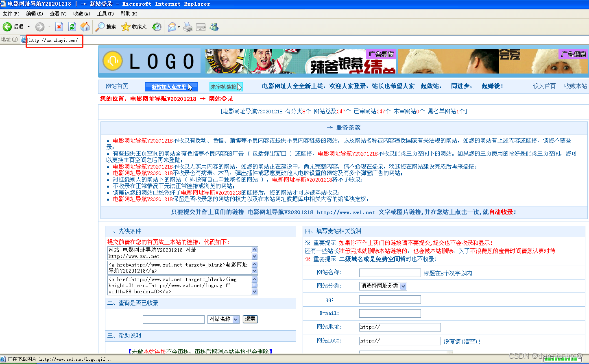The image size is (589, 364).
Task: Go to Home page icon
Action: (x=85, y=27)
